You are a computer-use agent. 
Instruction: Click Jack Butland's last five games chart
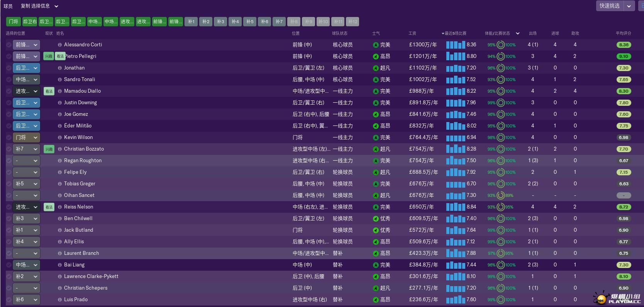456,230
